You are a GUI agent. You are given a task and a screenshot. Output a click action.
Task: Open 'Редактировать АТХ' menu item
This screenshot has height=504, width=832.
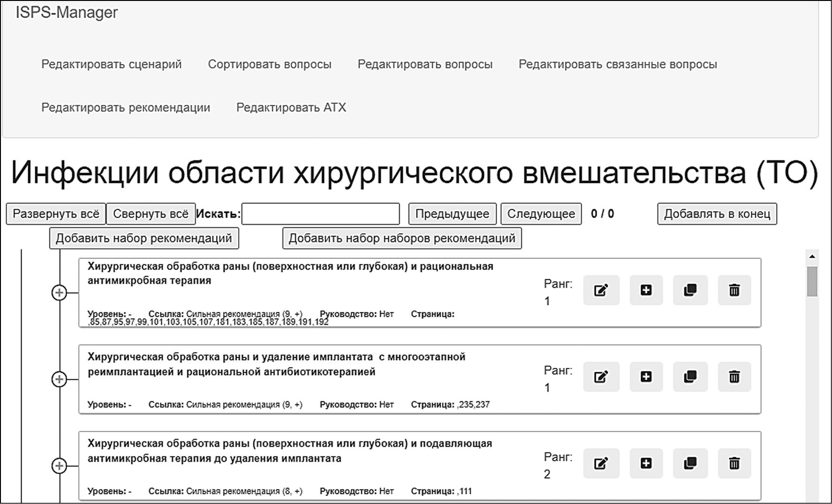[291, 107]
